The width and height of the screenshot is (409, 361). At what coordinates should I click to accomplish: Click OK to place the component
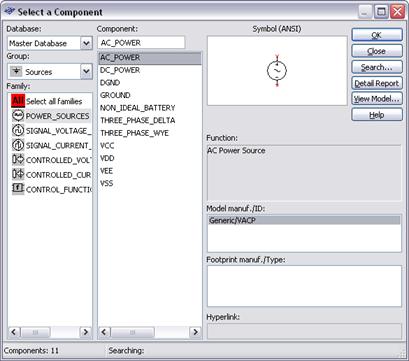click(x=377, y=35)
